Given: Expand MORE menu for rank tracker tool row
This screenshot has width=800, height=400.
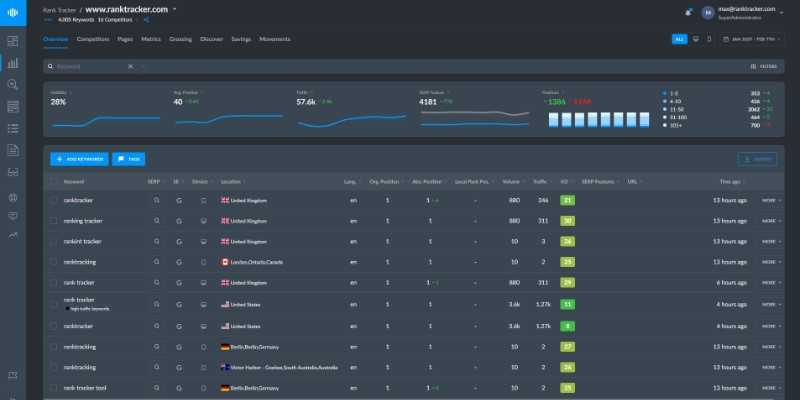Looking at the screenshot, I should 771,388.
